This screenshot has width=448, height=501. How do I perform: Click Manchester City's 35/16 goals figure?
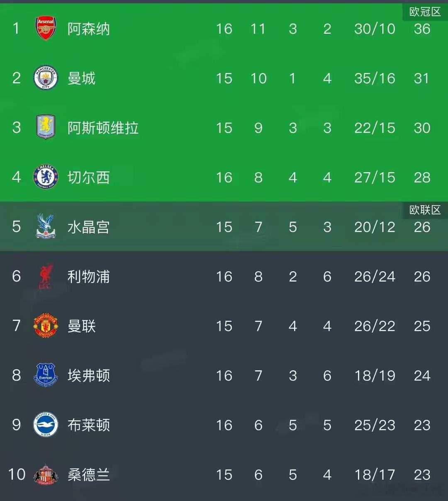click(375, 78)
